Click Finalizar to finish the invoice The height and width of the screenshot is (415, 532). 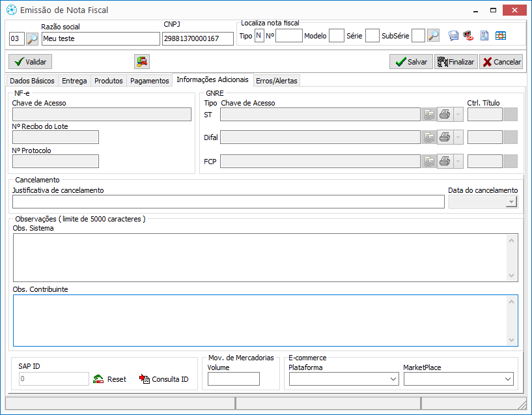(456, 62)
